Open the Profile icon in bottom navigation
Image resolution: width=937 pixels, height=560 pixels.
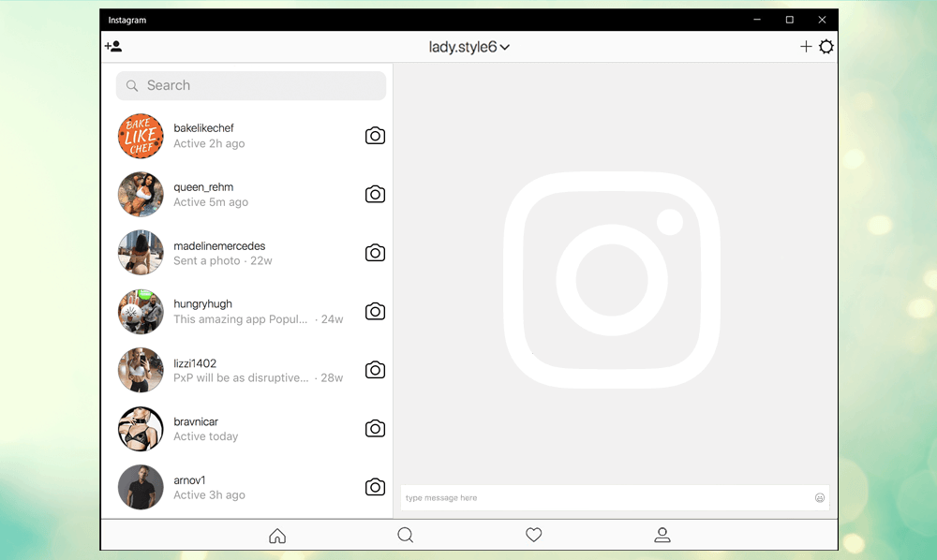[x=662, y=534]
